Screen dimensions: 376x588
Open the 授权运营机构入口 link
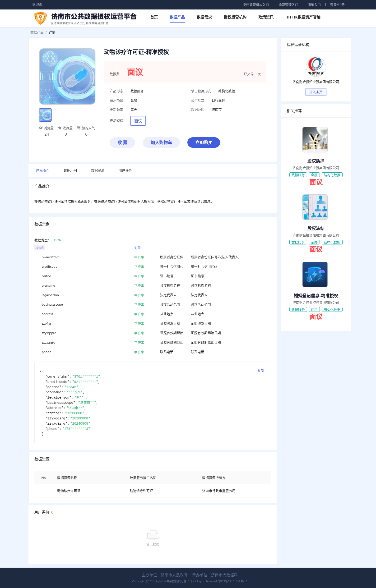[x=255, y=5]
